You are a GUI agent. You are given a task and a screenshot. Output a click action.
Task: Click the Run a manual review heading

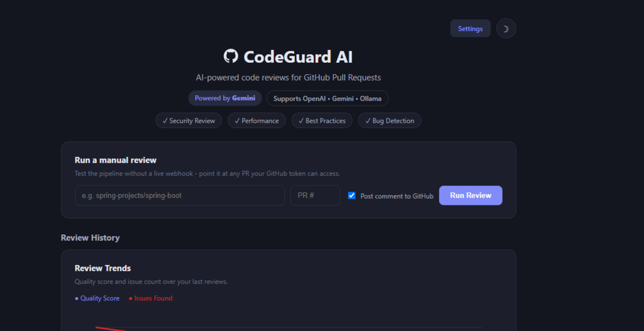pos(115,160)
